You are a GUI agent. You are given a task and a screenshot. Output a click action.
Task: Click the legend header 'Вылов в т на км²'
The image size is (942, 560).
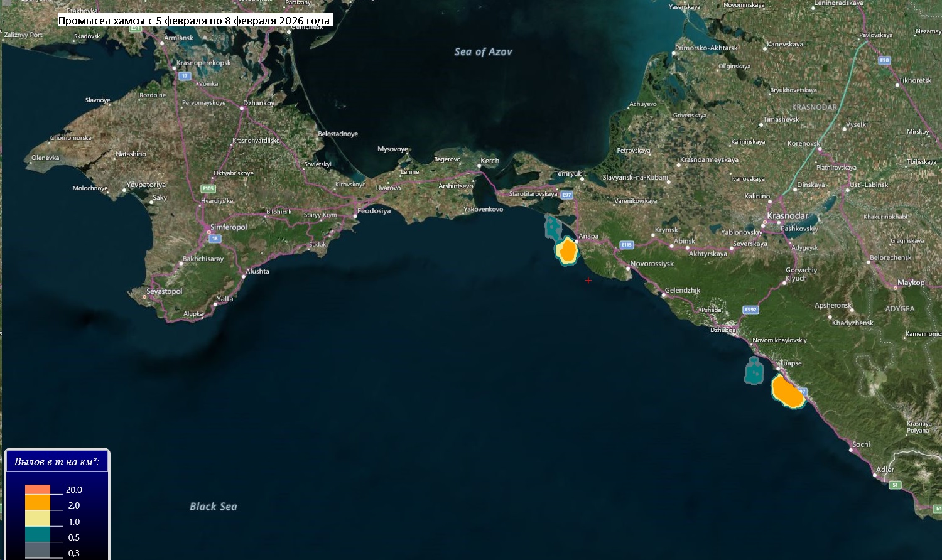pos(57,462)
